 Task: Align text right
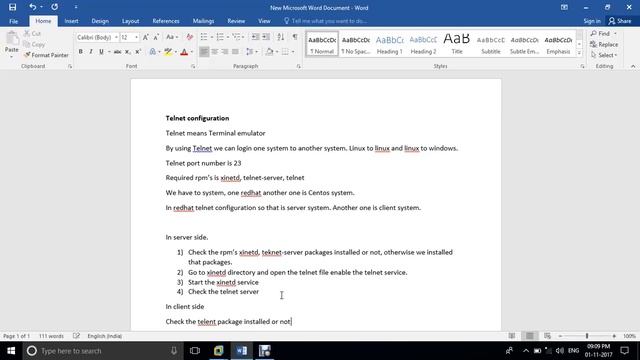(x=224, y=52)
